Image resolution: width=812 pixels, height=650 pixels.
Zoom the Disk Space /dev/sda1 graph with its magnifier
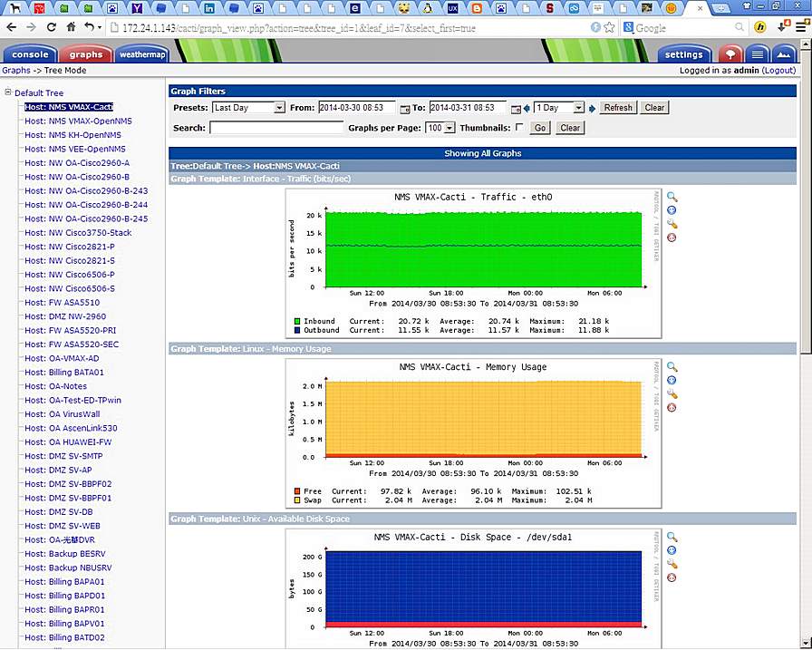(672, 537)
